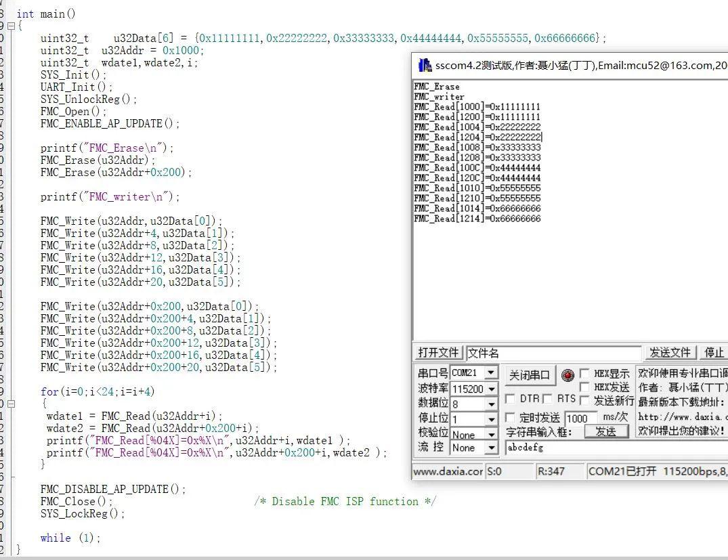The width and height of the screenshot is (728, 560).
Task: Click the UART_Init(); code line
Action: coord(77,87)
